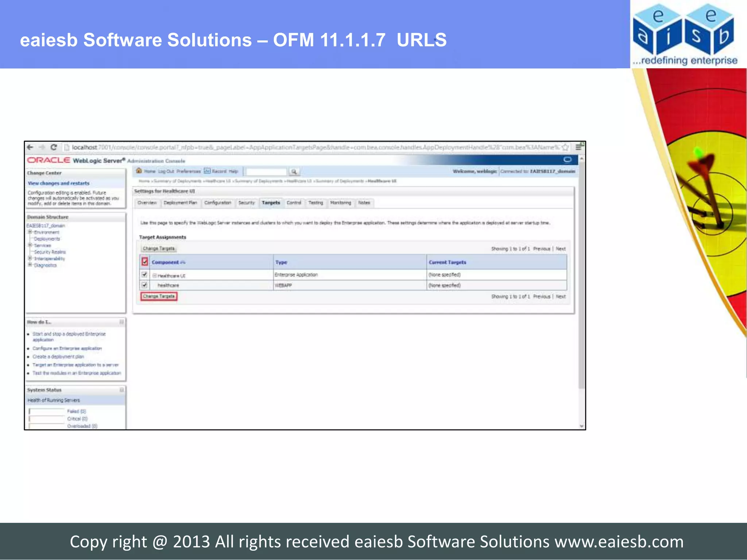Click the page vertical scrollbar

582,275
